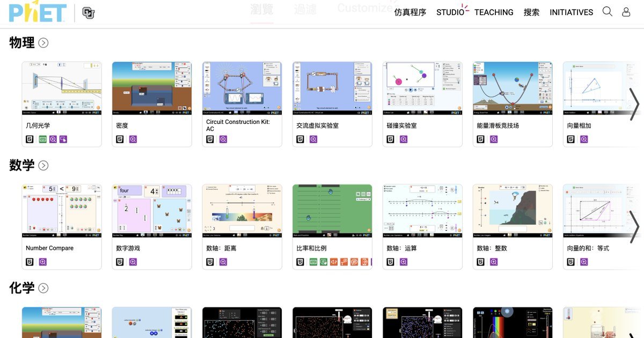The width and height of the screenshot is (644, 338).
Task: Click the University of Colorado logo
Action: coord(89,13)
